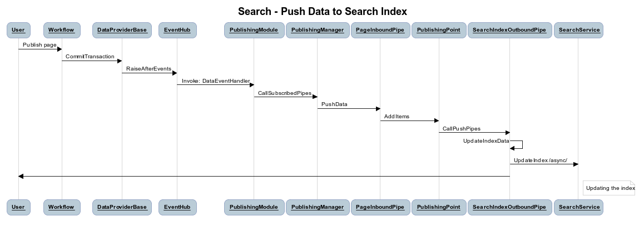Click the top DataProviderBase participant box
Viewport: 644px width, 226px height.
point(122,30)
